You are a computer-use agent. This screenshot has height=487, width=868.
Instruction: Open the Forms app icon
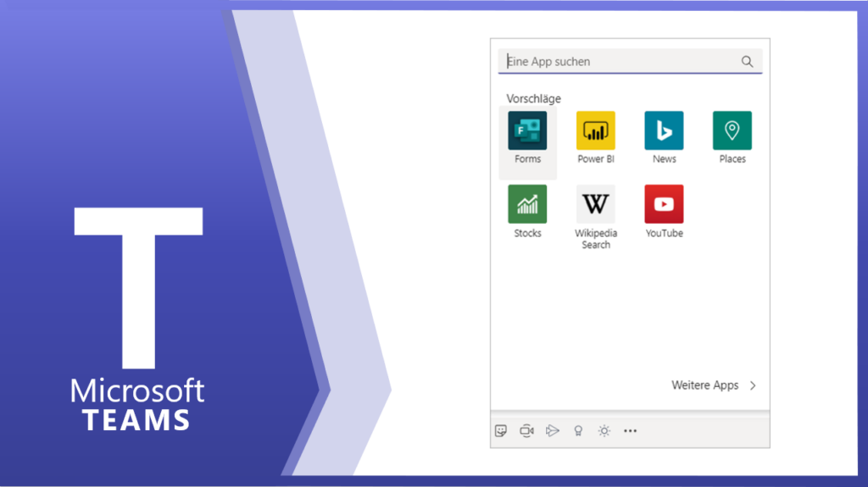tap(527, 130)
